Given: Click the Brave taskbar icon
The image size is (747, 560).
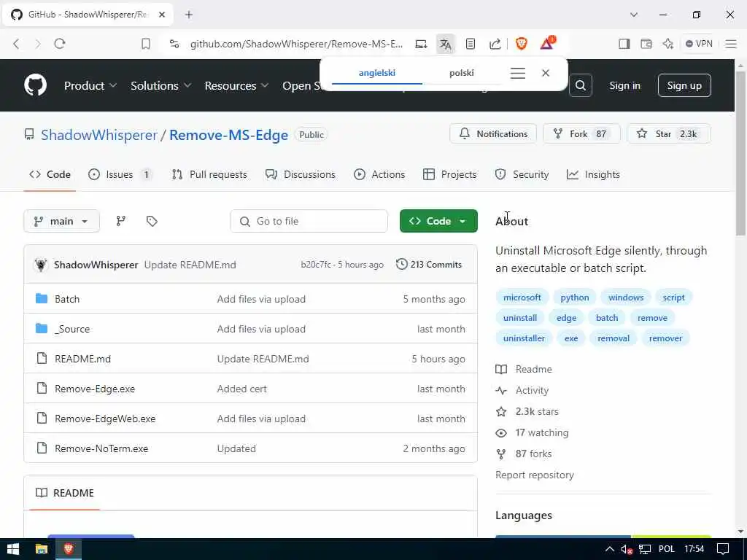Looking at the screenshot, I should tap(69, 549).
